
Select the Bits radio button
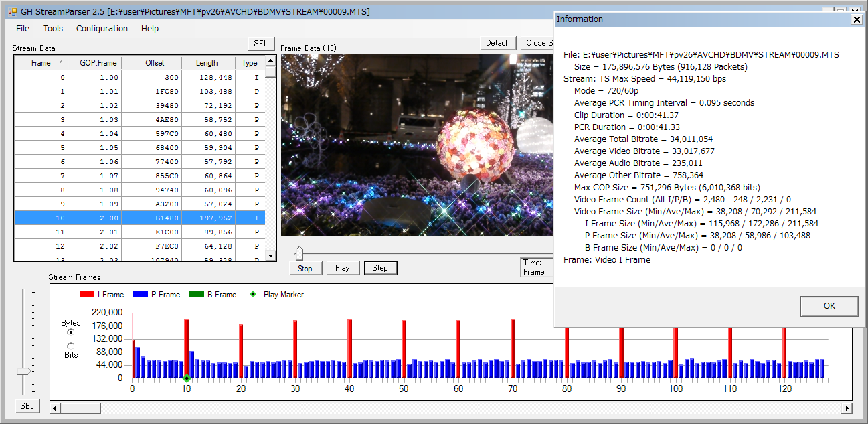(71, 346)
